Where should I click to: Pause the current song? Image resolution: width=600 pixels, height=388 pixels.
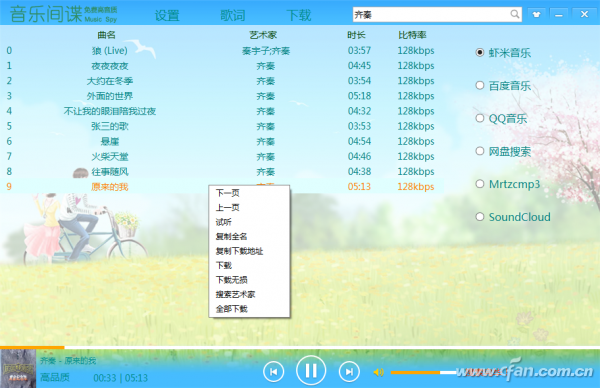(311, 371)
